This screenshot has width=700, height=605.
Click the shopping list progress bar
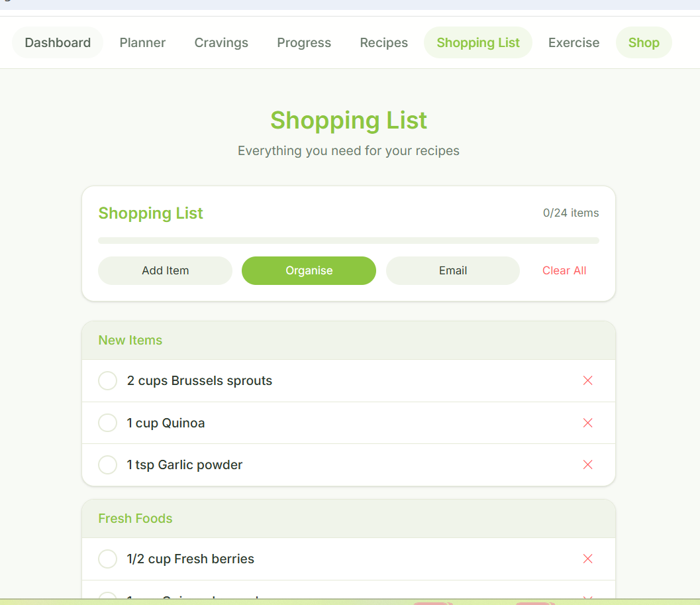[x=348, y=240]
